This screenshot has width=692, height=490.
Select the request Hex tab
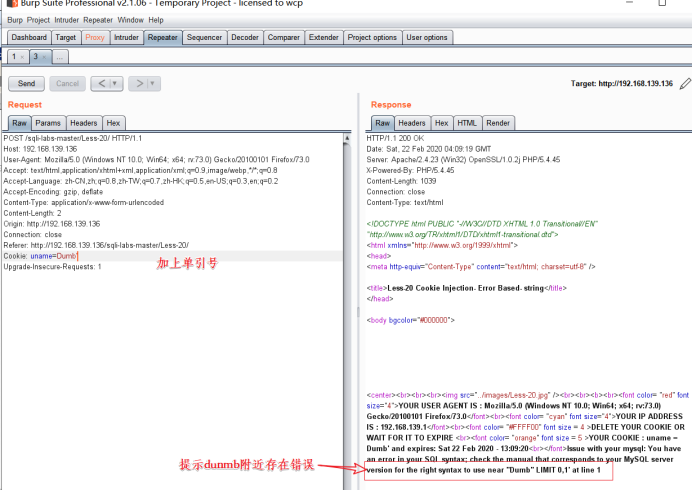point(113,123)
